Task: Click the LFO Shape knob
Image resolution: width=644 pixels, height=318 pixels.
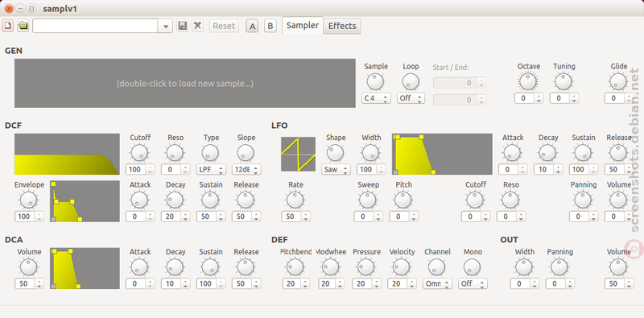Action: click(336, 153)
